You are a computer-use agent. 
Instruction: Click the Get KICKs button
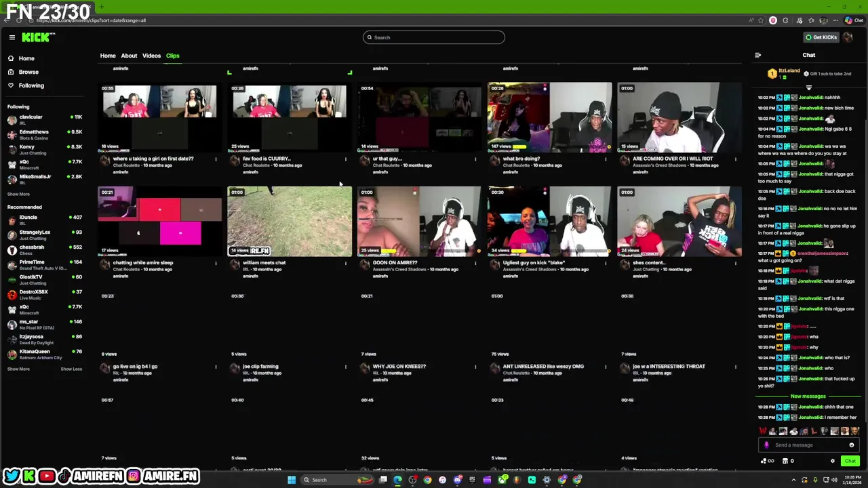821,37
